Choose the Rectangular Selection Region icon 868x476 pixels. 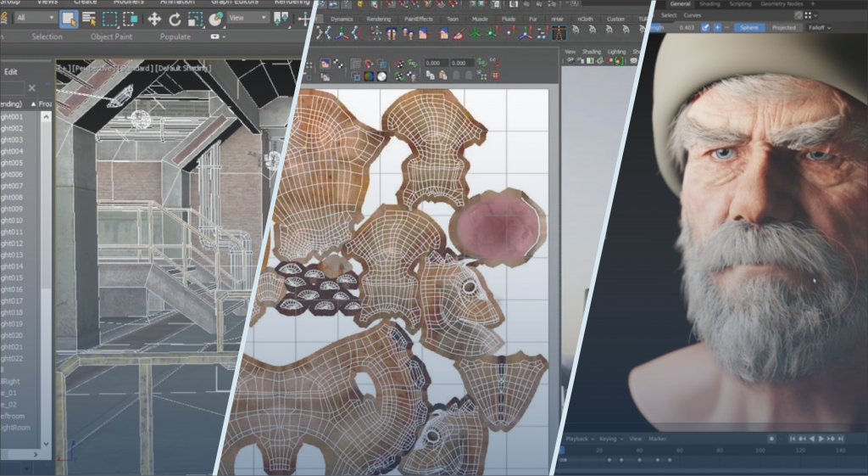click(110, 18)
